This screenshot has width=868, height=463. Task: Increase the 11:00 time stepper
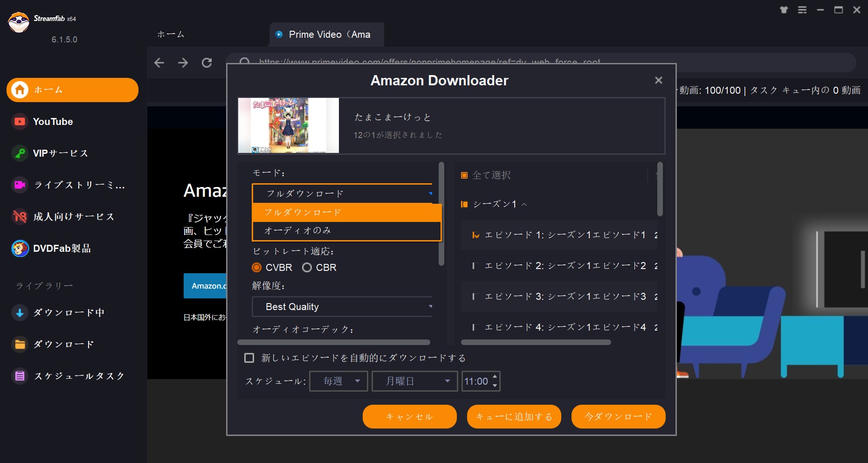[x=495, y=377]
